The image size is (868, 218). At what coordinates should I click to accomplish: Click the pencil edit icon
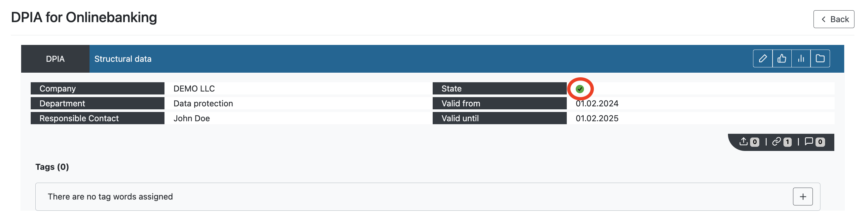coord(763,58)
